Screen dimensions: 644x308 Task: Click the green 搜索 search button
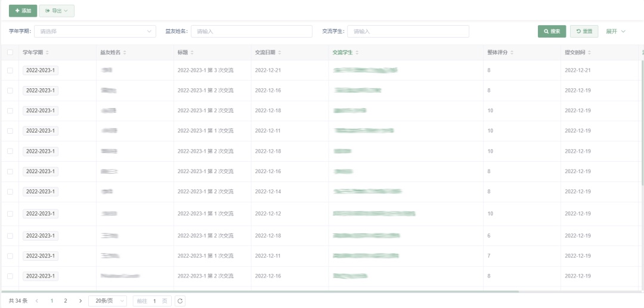click(x=552, y=31)
